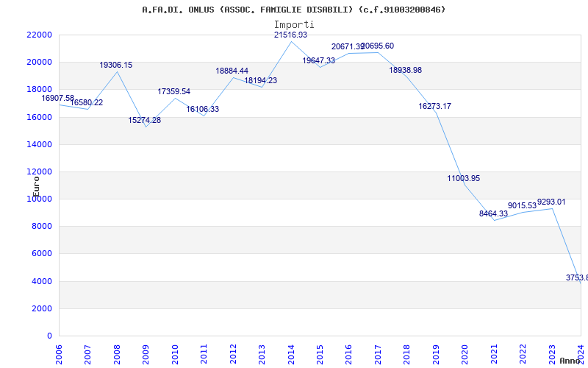Image resolution: width=588 pixels, height=368 pixels.
Task: Select the 21516.93 peak data label
Action: [x=290, y=35]
